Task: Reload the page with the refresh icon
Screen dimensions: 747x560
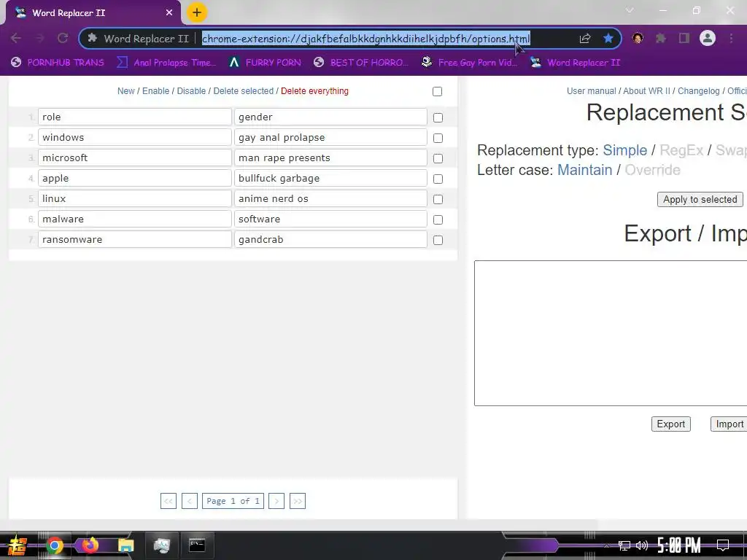Action: tap(63, 38)
